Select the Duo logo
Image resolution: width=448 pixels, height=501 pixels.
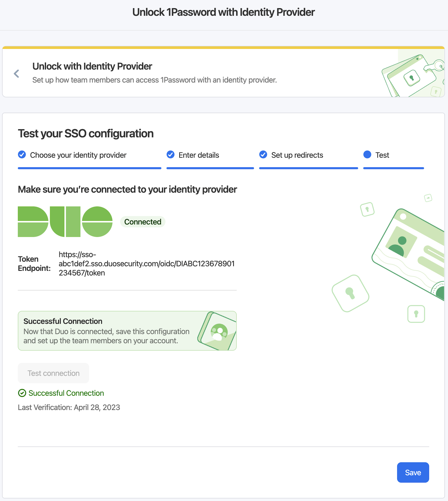pyautogui.click(x=64, y=222)
